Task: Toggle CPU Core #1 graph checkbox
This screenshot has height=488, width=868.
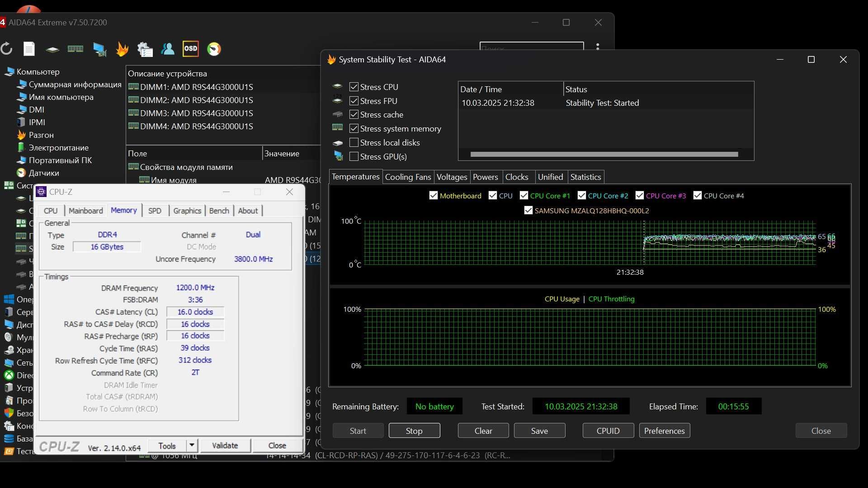Action: 524,195
